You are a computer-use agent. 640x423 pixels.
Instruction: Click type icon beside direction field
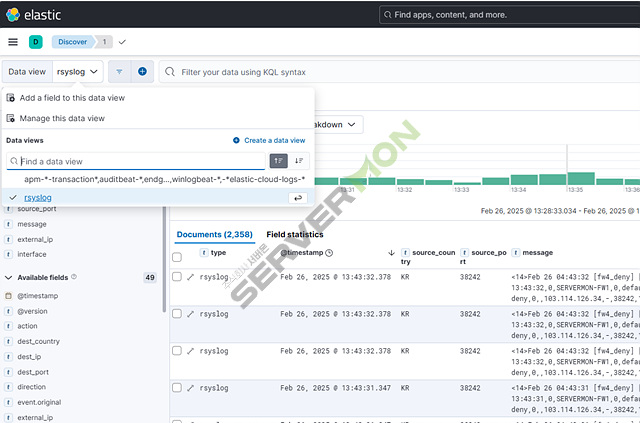point(9,387)
